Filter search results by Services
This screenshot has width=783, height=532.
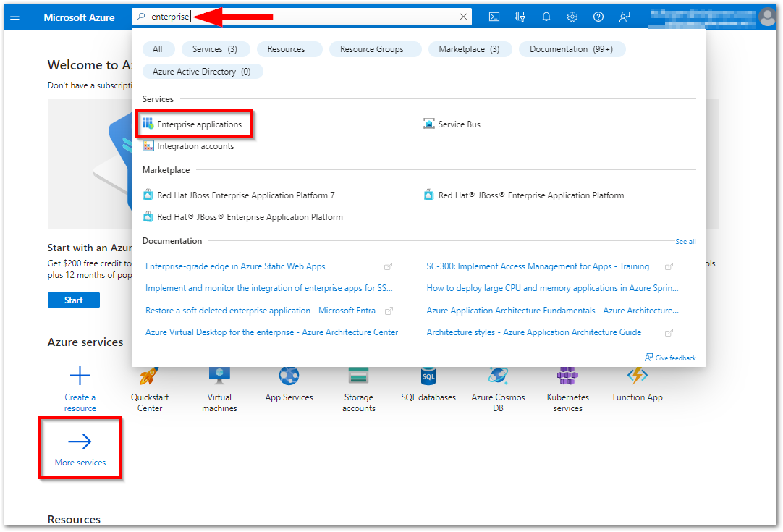[215, 48]
